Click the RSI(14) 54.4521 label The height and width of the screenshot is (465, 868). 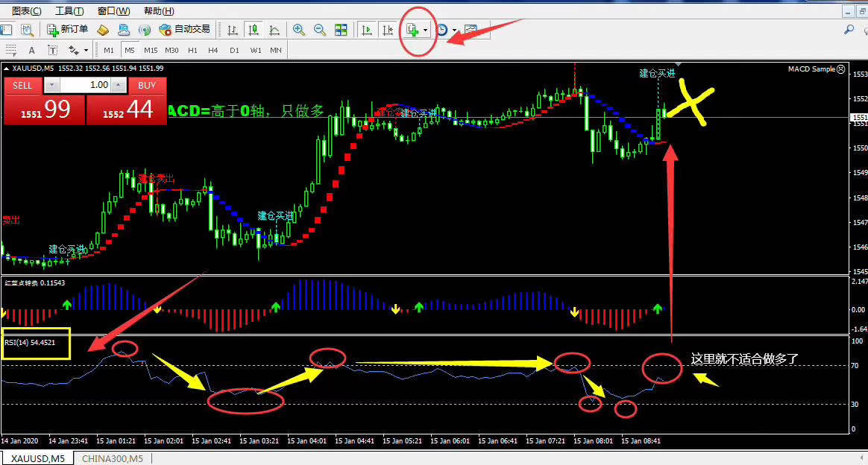(30, 342)
